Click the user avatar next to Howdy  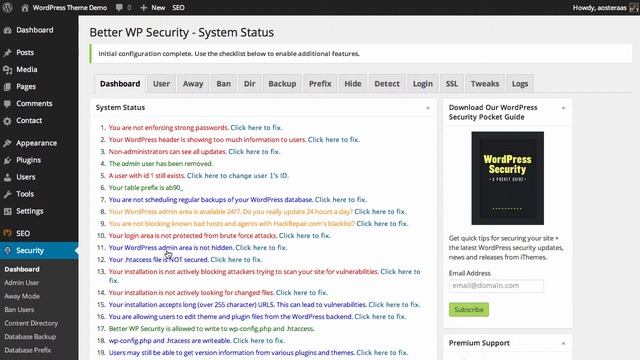(x=634, y=8)
